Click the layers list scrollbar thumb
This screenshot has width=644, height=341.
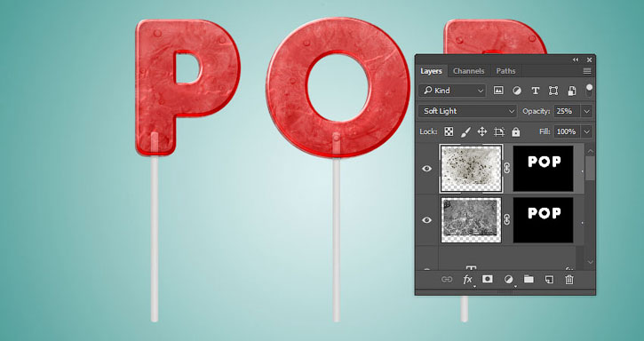click(590, 168)
